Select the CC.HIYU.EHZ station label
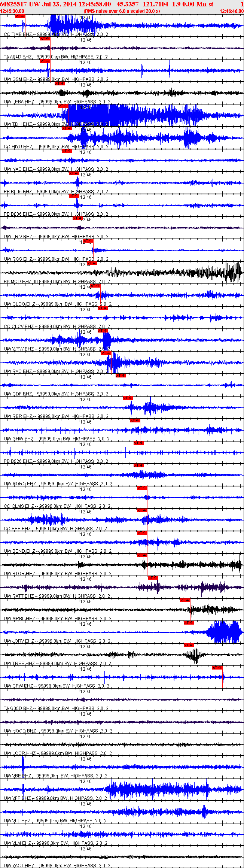This screenshot has height=868, width=244. coord(18,147)
